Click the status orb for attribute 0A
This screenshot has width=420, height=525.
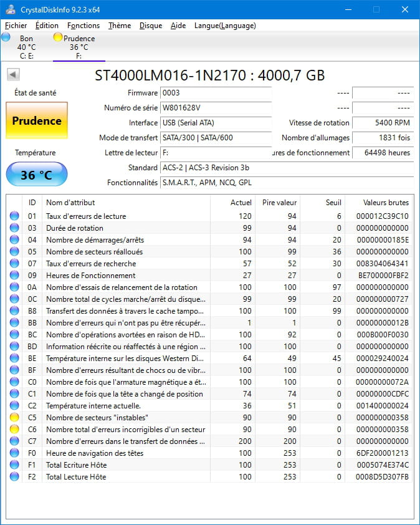pos(14,287)
